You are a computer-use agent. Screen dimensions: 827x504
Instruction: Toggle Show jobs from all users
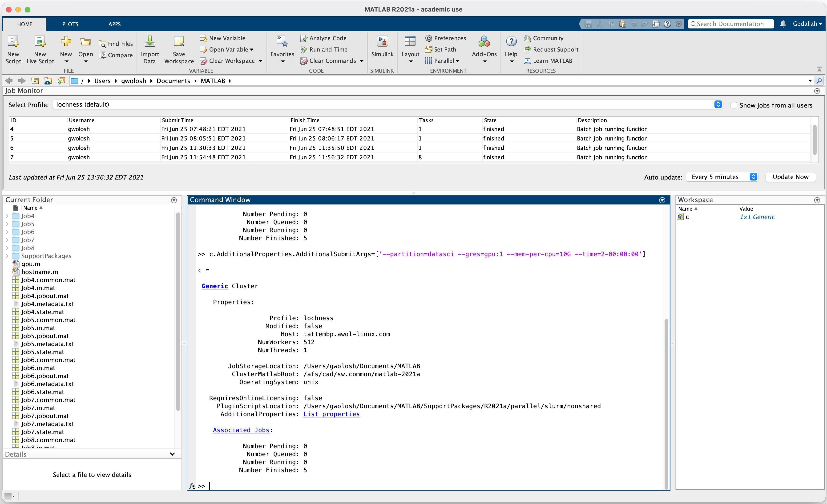[733, 105]
